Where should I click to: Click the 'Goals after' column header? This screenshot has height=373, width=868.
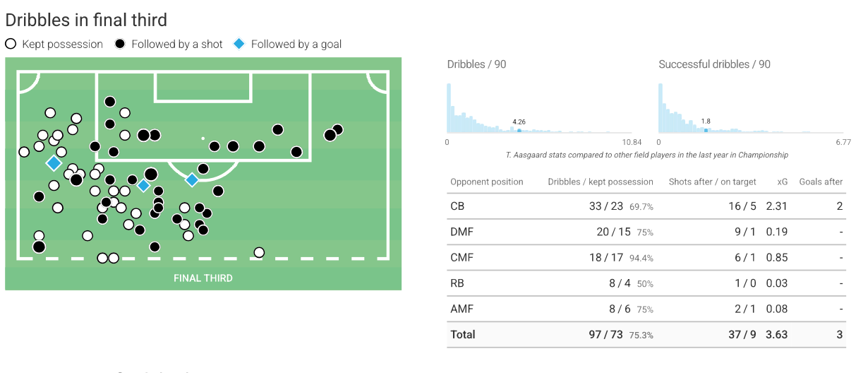coord(821,182)
